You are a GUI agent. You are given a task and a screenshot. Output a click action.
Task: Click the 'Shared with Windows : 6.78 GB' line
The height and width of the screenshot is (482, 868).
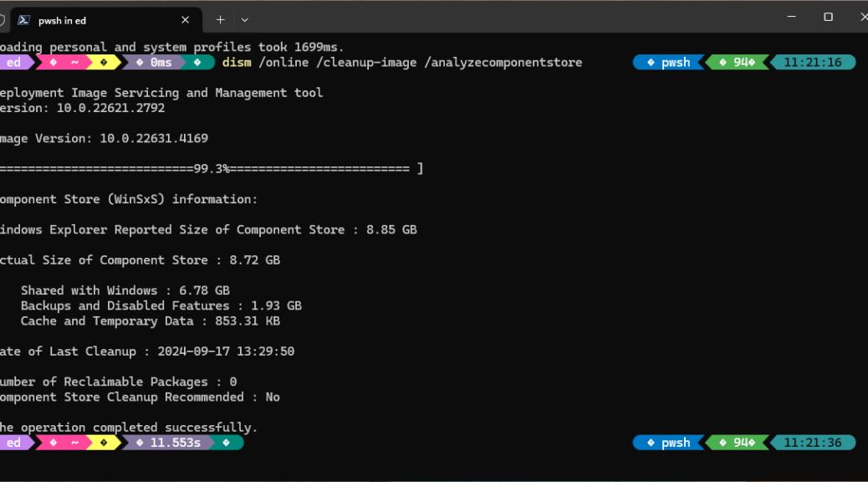pos(125,290)
